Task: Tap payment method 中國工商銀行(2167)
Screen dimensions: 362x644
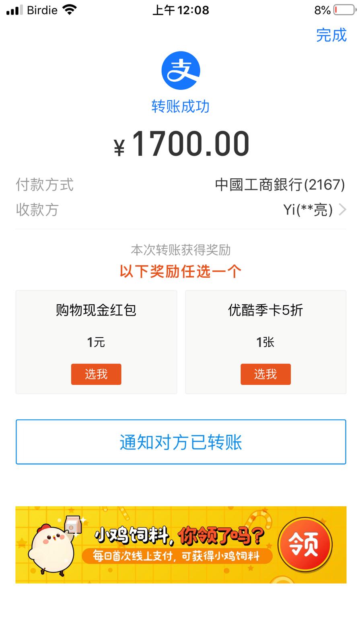Action: coord(280,185)
